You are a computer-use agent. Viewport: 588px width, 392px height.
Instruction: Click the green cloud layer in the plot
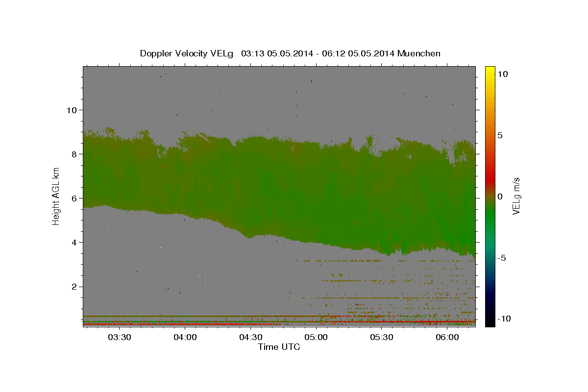pos(279,191)
